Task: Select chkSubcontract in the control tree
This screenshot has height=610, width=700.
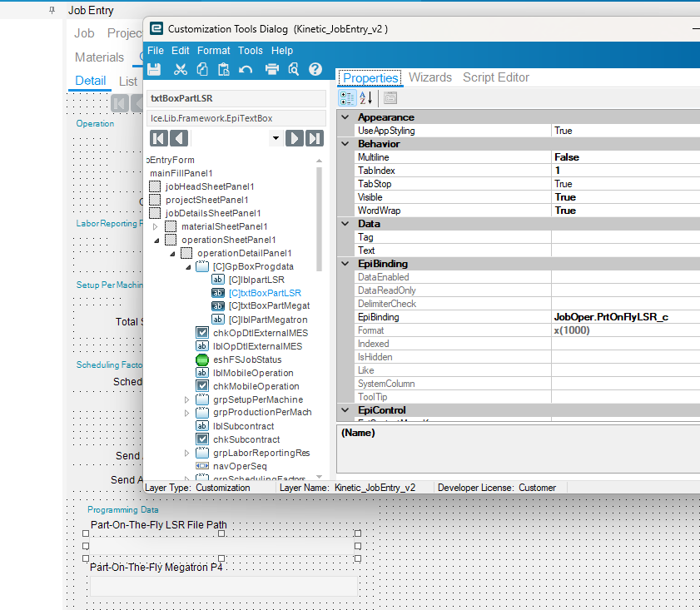Action: [x=246, y=439]
